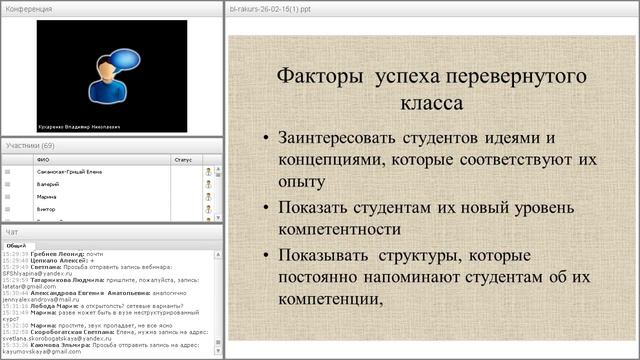This screenshot has width=640, height=360.
Task: Click email kayumovskaya@gmail.com in chat
Action: 42,351
